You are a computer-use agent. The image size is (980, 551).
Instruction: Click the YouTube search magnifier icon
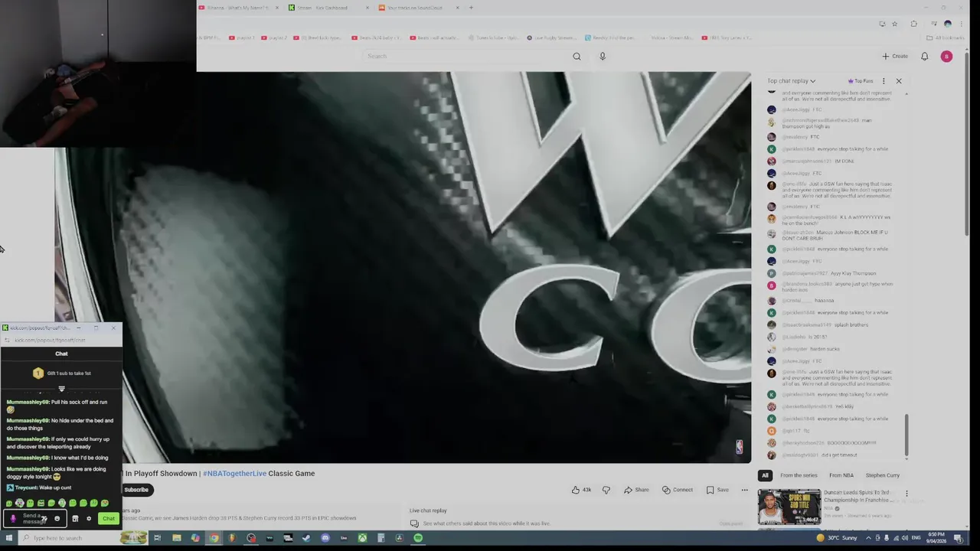point(577,56)
